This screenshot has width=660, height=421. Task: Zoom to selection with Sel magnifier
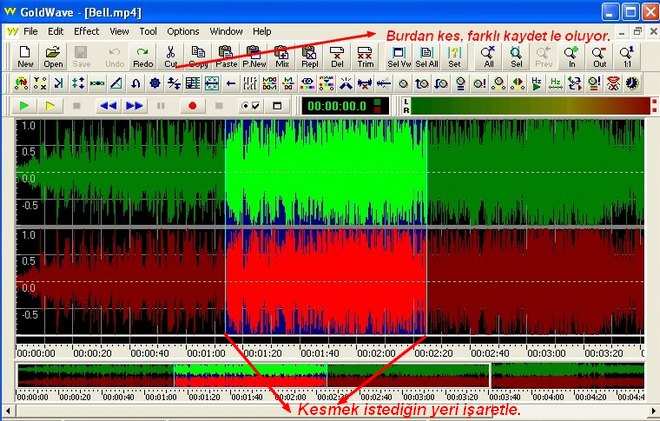point(516,57)
